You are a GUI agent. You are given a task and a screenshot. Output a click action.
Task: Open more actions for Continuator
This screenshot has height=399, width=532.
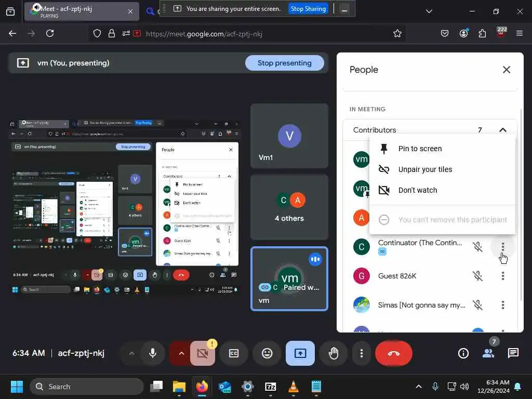click(503, 247)
